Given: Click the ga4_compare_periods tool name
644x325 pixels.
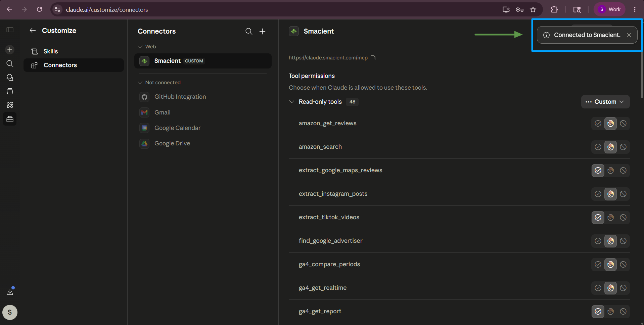Looking at the screenshot, I should coord(329,265).
